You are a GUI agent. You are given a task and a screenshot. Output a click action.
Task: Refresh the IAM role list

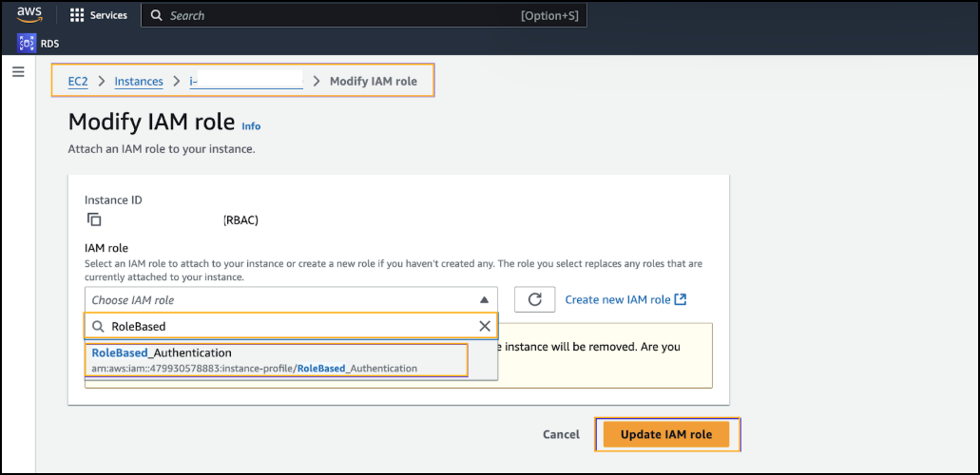[x=534, y=299]
